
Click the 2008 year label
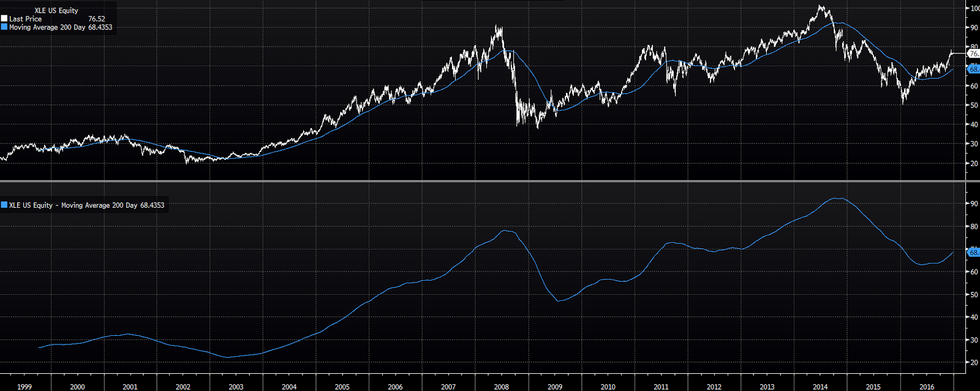(x=502, y=387)
